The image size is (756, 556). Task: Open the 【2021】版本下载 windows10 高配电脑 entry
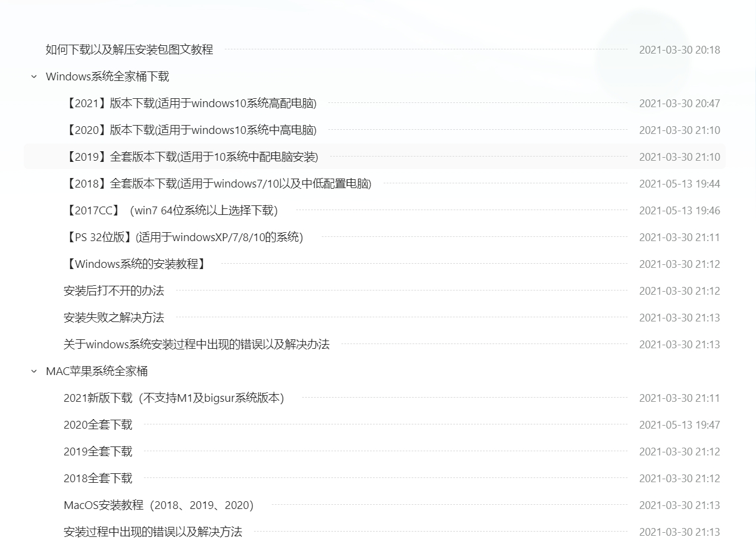[x=190, y=104]
